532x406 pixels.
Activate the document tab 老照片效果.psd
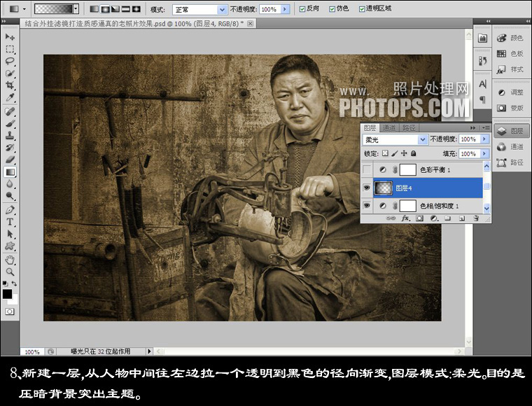[x=134, y=23]
